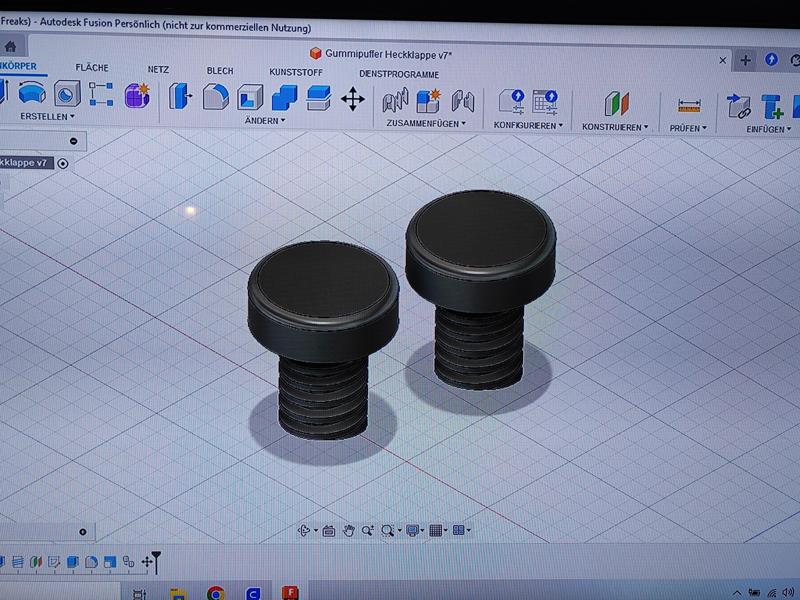
Task: Expand the ERSTELLEN dropdown menu
Action: [47, 117]
